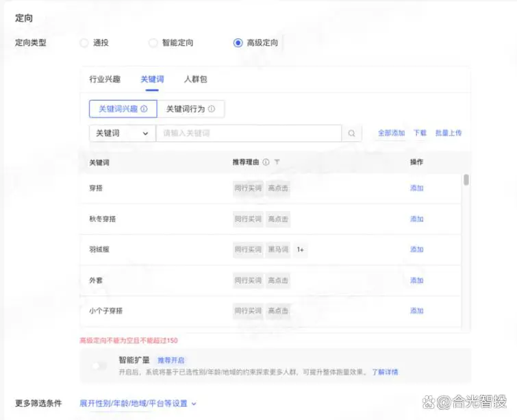Click info icon next to 推荐理由
Viewport: 517px width, 420px height.
click(x=266, y=162)
